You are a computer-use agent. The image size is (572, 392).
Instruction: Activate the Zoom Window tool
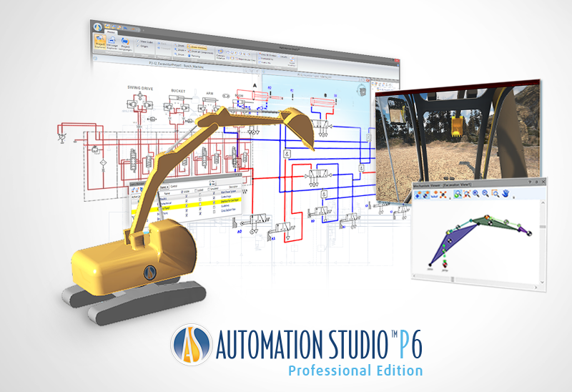pyautogui.click(x=197, y=47)
